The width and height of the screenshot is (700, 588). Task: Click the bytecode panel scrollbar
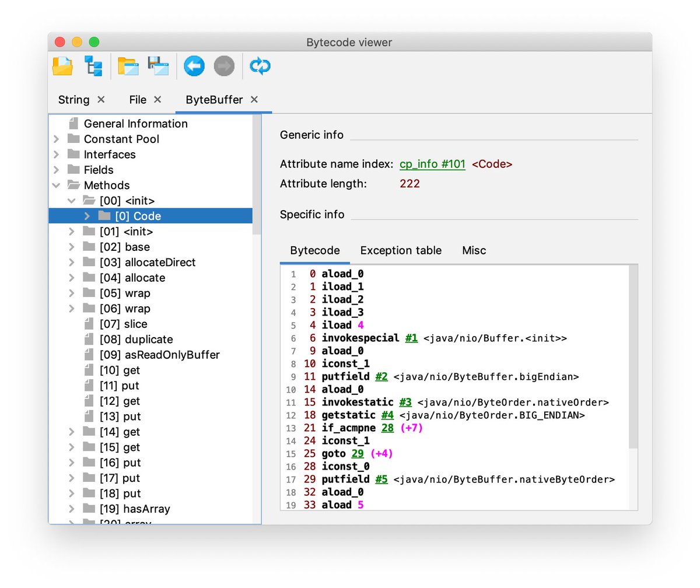coord(634,350)
